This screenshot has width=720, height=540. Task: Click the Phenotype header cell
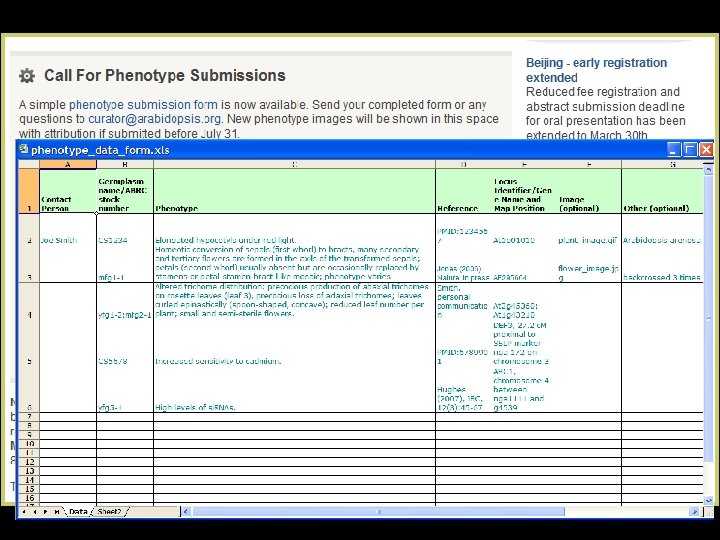tap(294, 191)
